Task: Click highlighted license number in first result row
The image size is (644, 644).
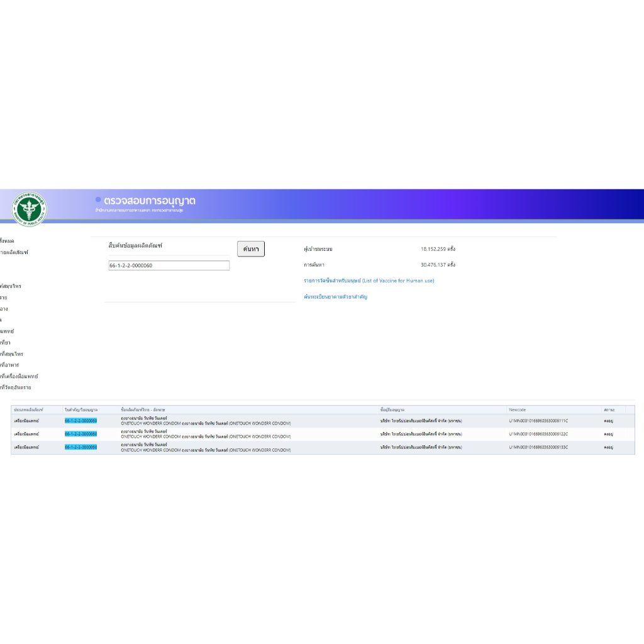Action: (x=80, y=421)
